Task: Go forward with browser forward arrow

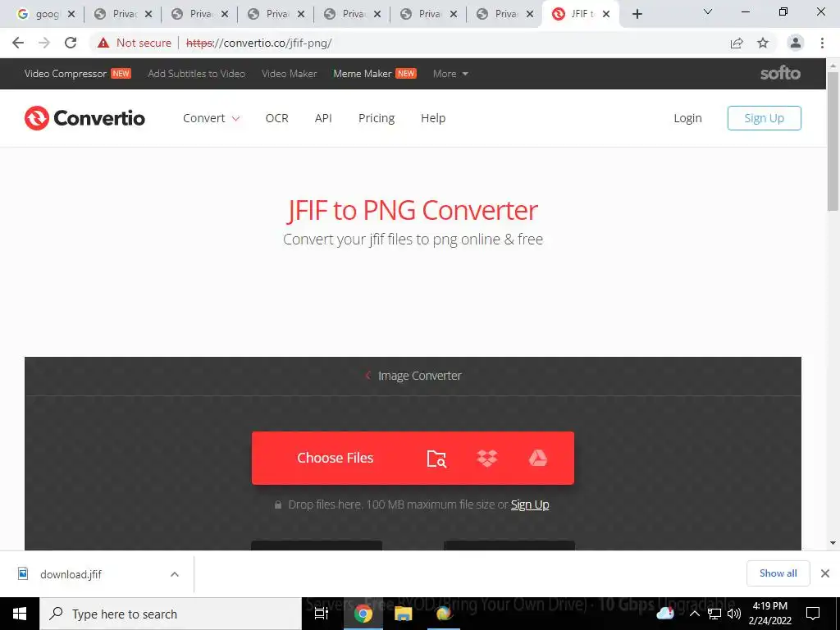Action: [44, 43]
